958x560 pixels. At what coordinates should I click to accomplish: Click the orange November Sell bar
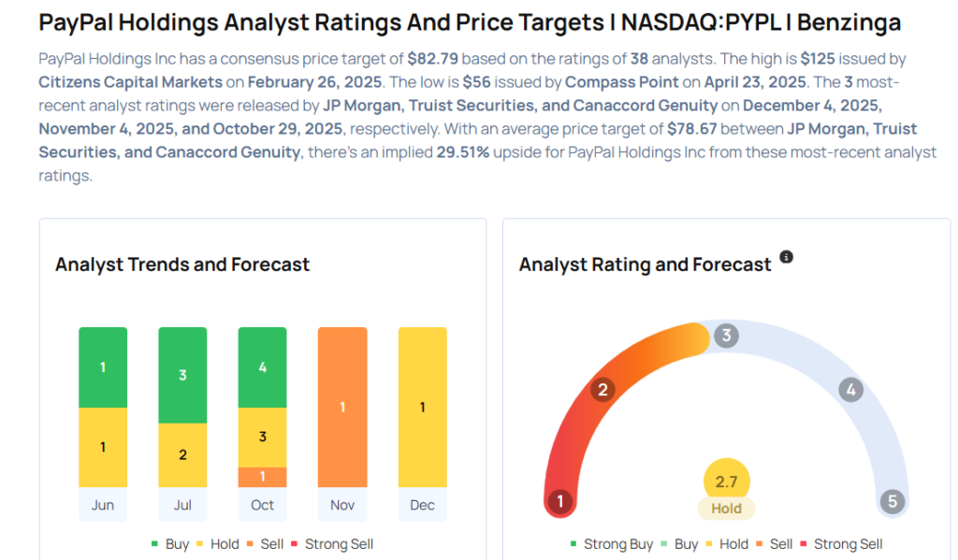(x=342, y=407)
